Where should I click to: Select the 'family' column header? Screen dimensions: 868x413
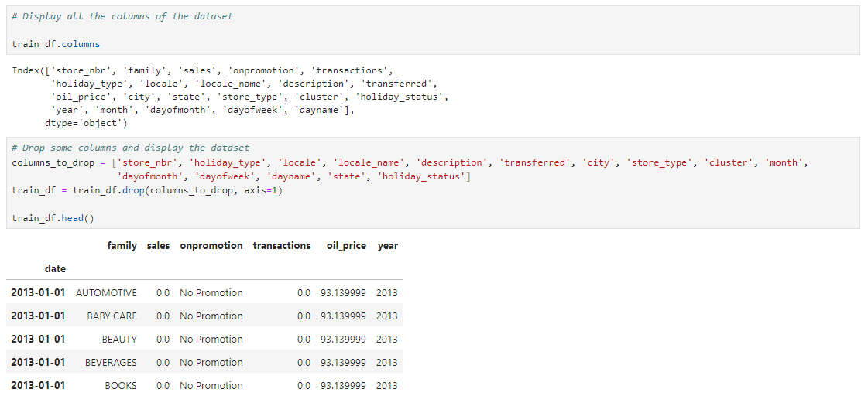(122, 245)
